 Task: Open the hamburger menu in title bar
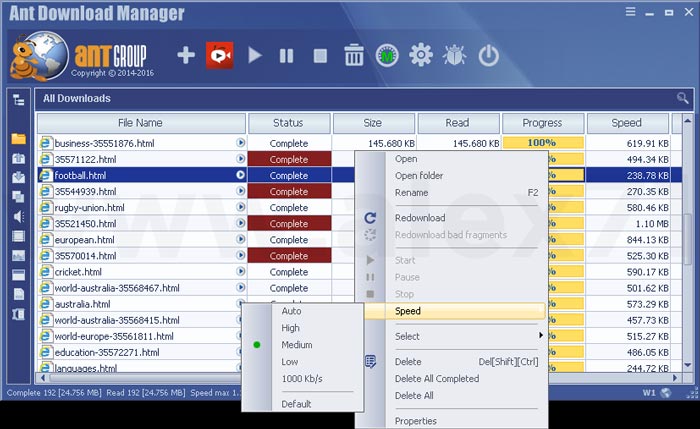[x=630, y=12]
